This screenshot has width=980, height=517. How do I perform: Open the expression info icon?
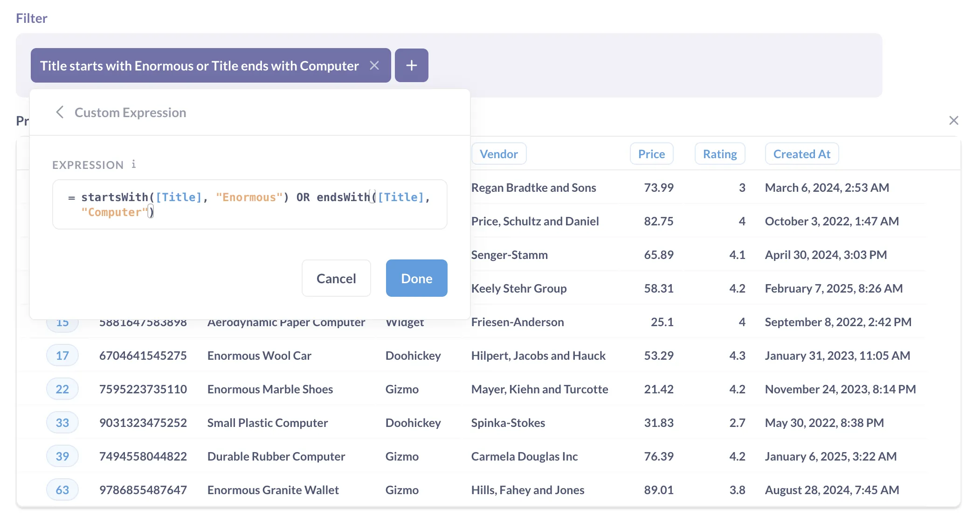(134, 164)
